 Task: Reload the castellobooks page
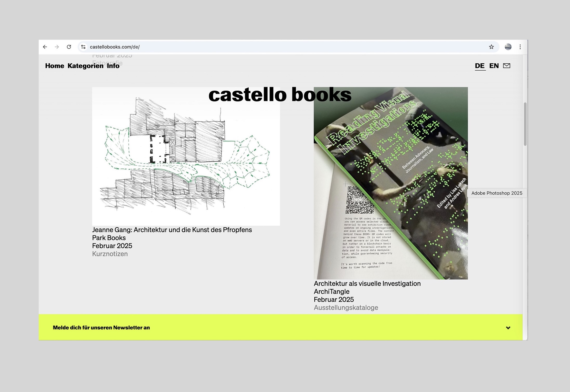tap(69, 47)
